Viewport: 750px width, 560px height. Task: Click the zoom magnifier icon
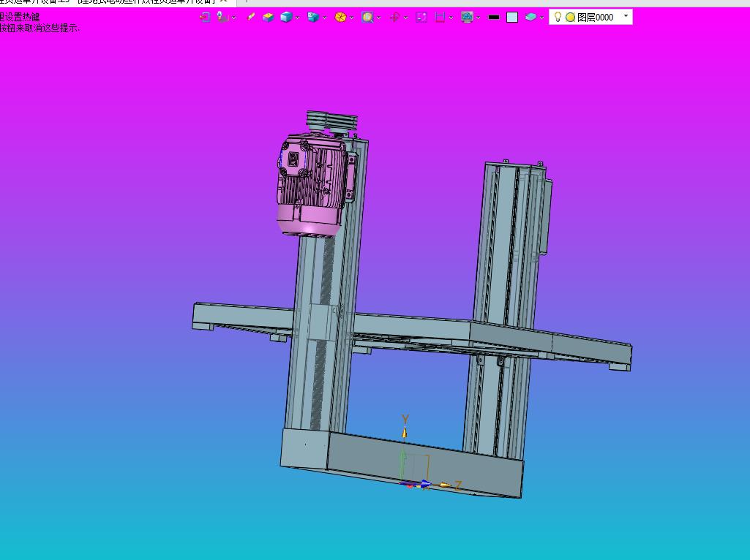pyautogui.click(x=367, y=18)
